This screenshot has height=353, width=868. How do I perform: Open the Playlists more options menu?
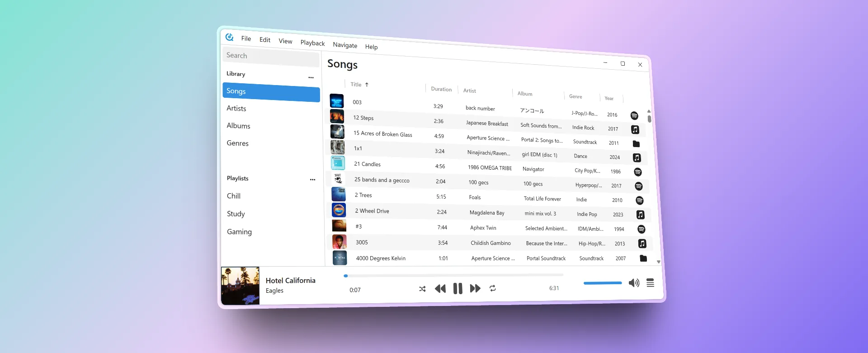312,180
